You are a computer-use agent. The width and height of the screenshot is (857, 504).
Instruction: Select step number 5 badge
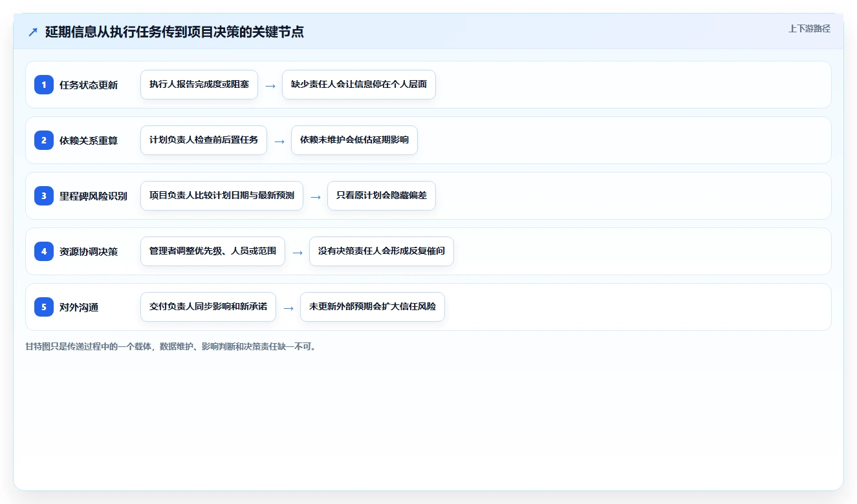pyautogui.click(x=44, y=306)
